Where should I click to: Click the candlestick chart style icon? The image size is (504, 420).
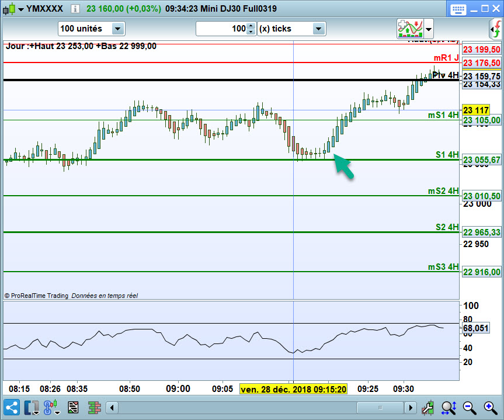coord(9,9)
